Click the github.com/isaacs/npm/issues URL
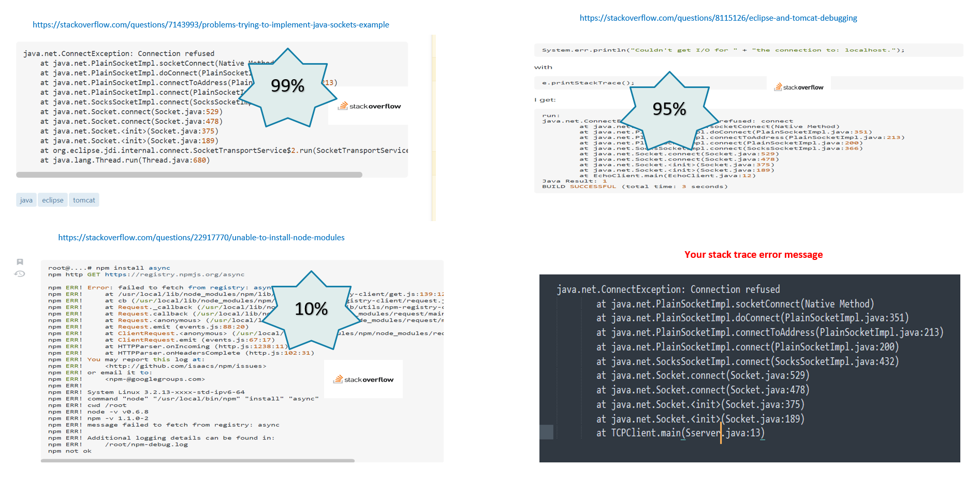This screenshot has height=480, width=980. (x=186, y=366)
